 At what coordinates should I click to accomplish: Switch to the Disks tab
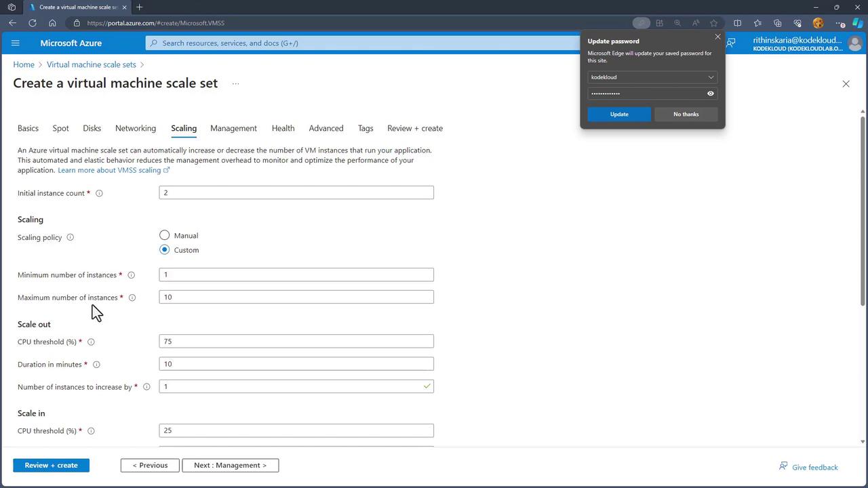pyautogui.click(x=92, y=128)
